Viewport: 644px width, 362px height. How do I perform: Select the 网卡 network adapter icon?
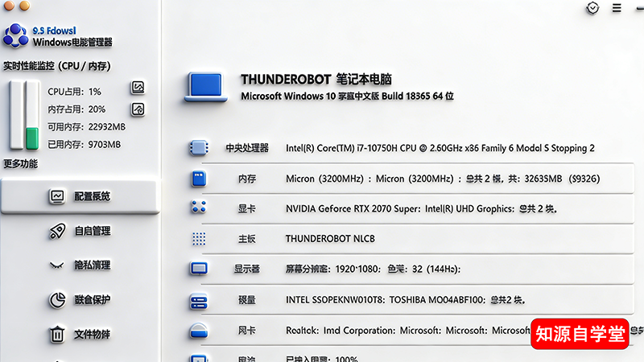click(x=199, y=330)
